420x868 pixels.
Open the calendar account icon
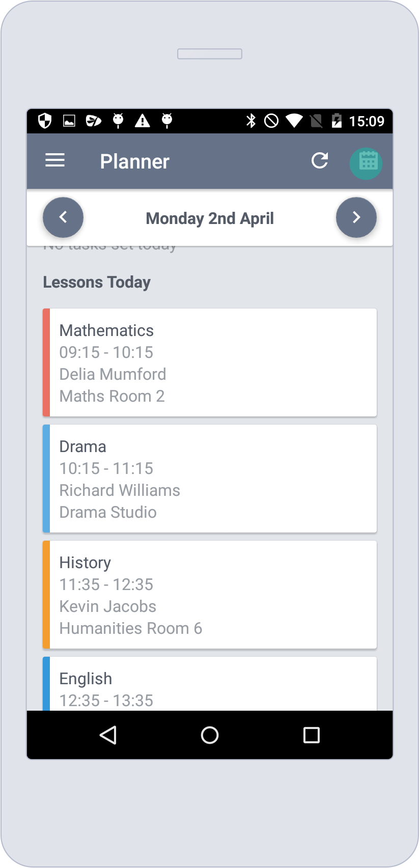[x=366, y=162]
